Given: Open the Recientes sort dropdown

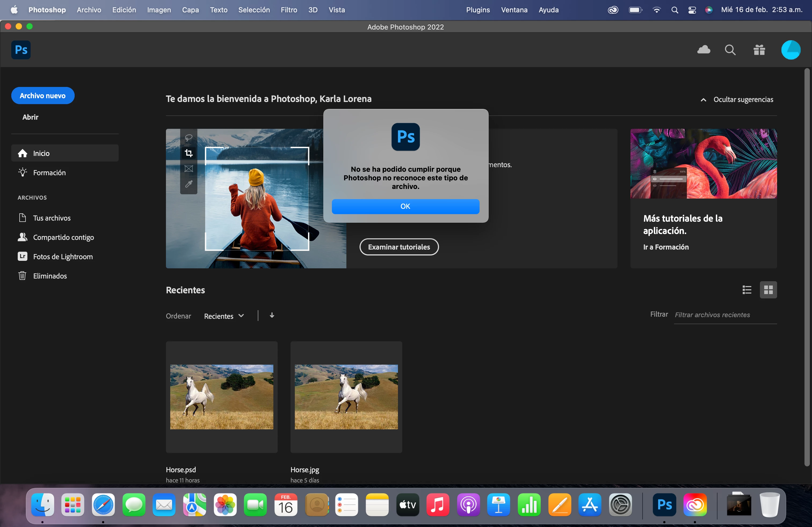Looking at the screenshot, I should pyautogui.click(x=224, y=316).
